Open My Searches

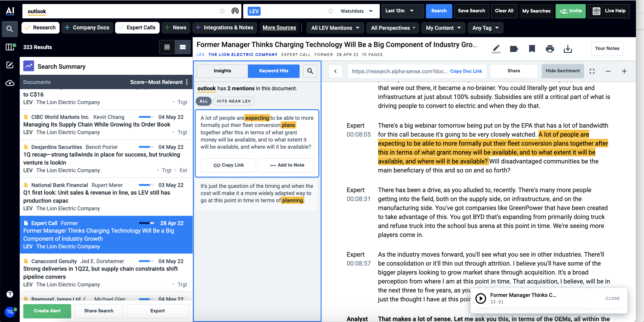536,11
